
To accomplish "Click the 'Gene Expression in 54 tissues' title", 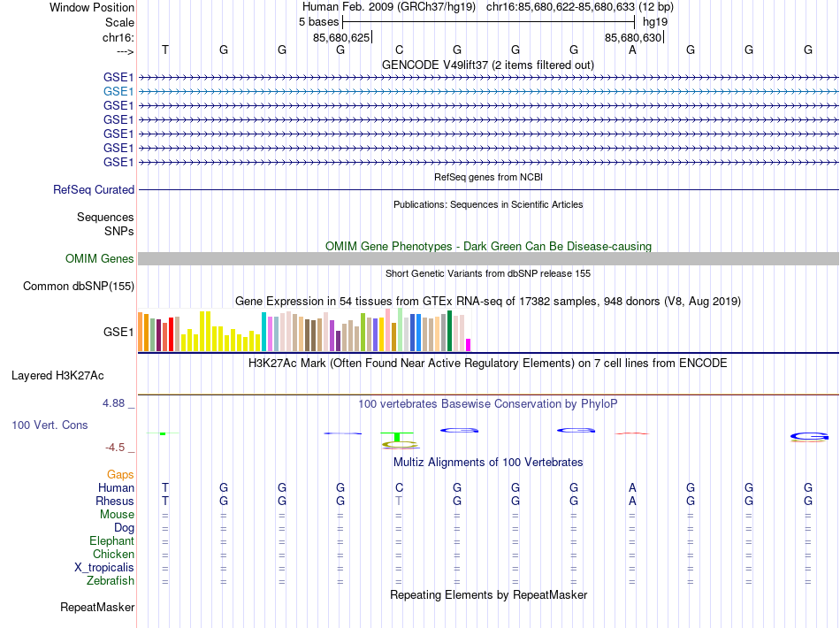I will click(488, 301).
